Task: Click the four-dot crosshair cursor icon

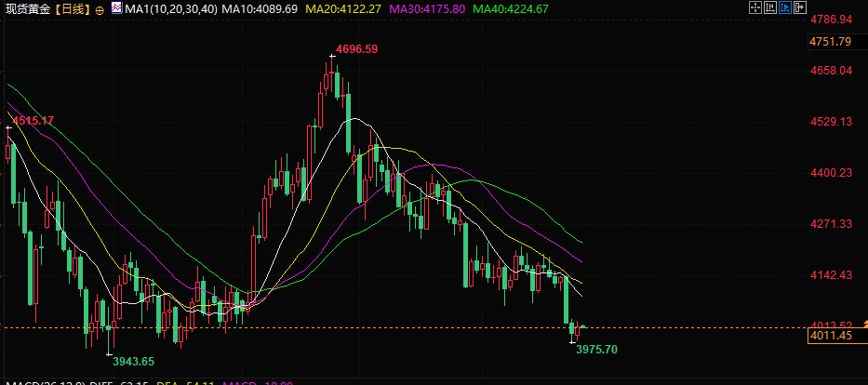Action: click(755, 7)
